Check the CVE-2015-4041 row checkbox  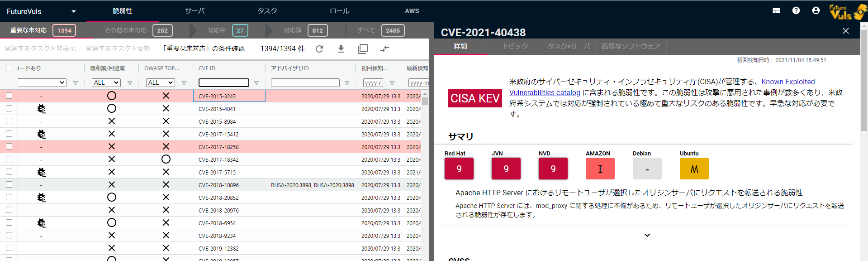(x=9, y=108)
